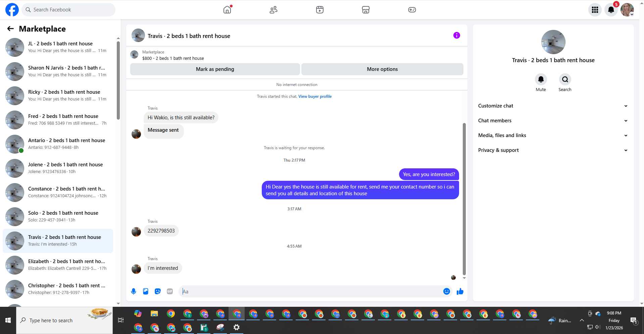
Task: Click More options button
Action: (382, 69)
